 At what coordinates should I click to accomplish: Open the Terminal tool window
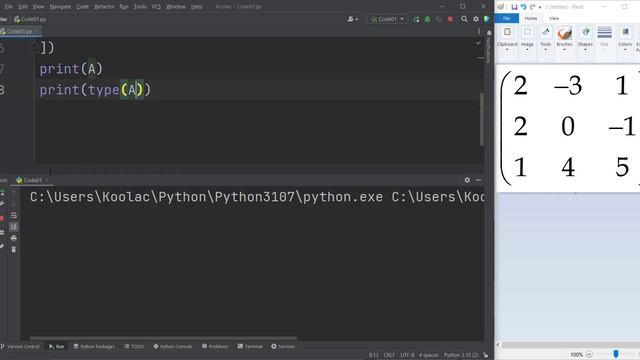(250, 347)
